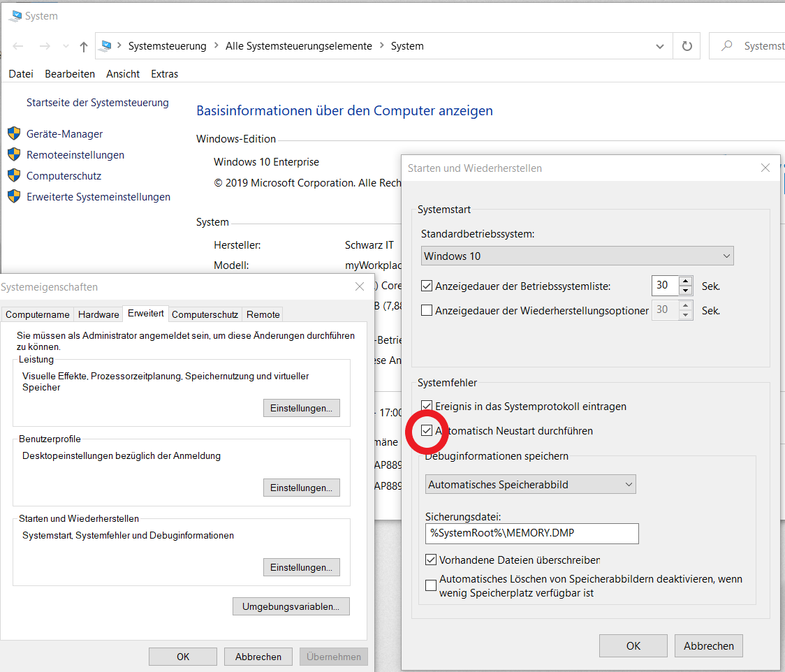Increase Betriebssystemliste seconds with up arrow
This screenshot has height=672, width=785.
click(x=685, y=281)
